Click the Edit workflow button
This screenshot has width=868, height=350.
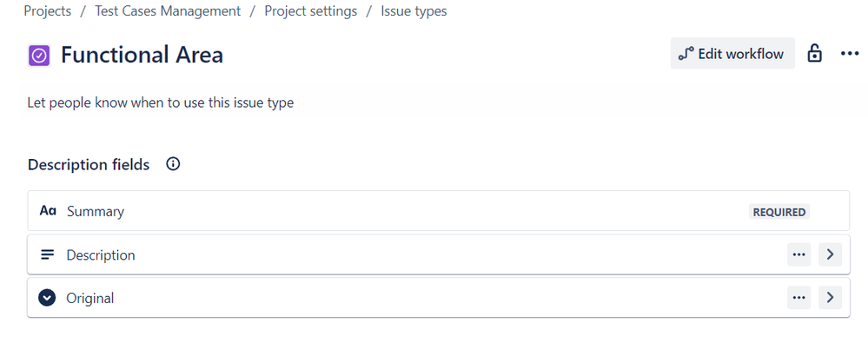732,54
